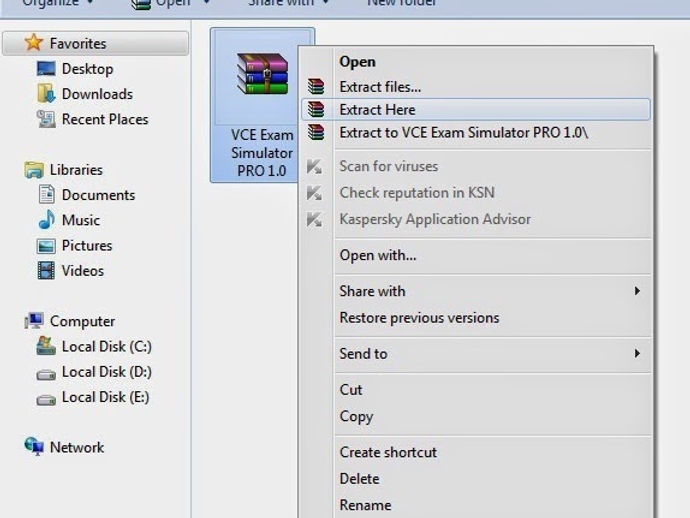Click the VCE Exam Simulator PRO 1.0 file name

pyautogui.click(x=262, y=153)
